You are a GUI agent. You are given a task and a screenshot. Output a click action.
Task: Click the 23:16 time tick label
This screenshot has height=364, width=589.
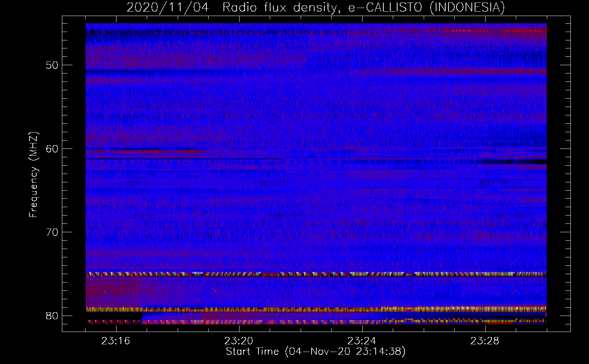116,341
